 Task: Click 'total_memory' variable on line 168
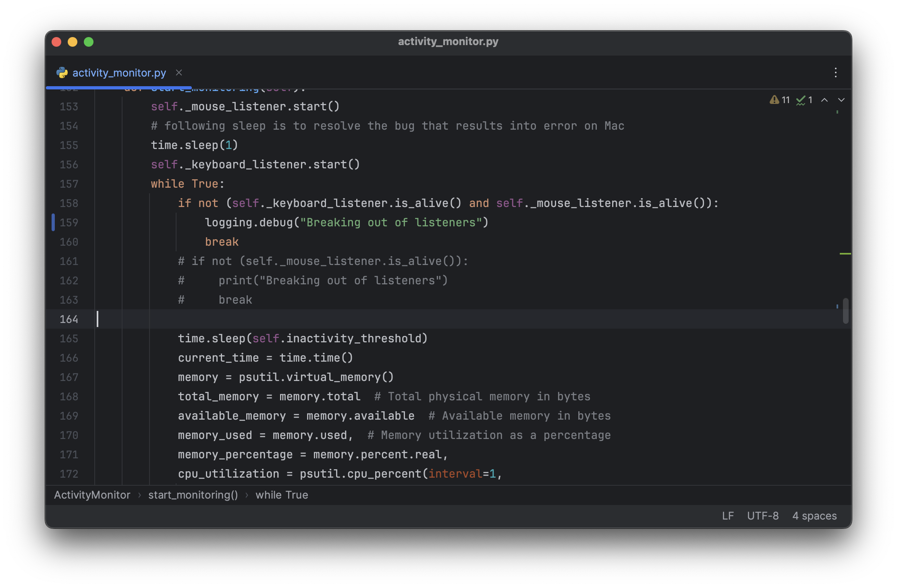(x=218, y=396)
